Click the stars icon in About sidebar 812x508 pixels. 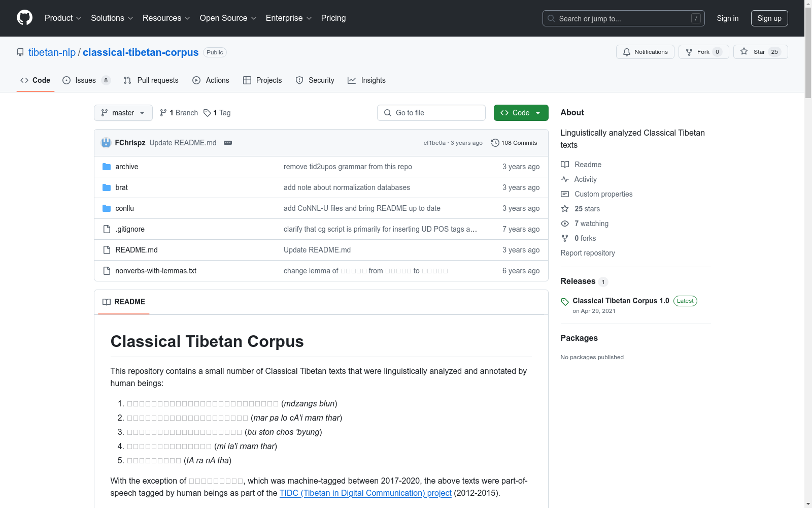coord(565,209)
